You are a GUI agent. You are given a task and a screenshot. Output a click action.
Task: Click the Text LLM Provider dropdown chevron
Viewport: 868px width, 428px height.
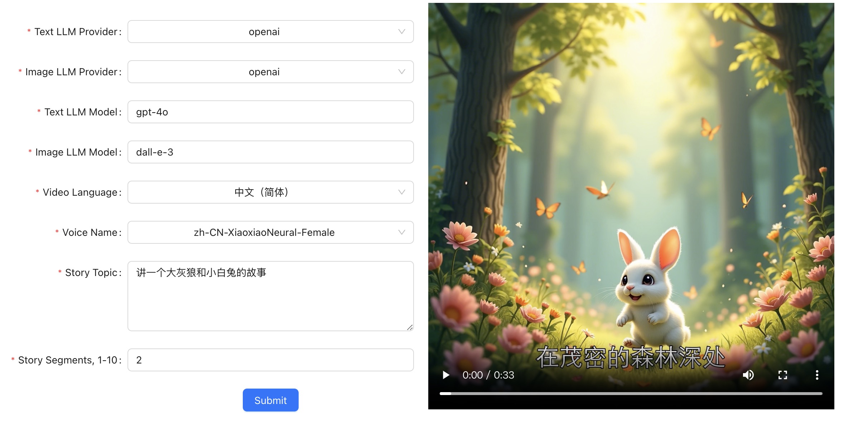401,32
